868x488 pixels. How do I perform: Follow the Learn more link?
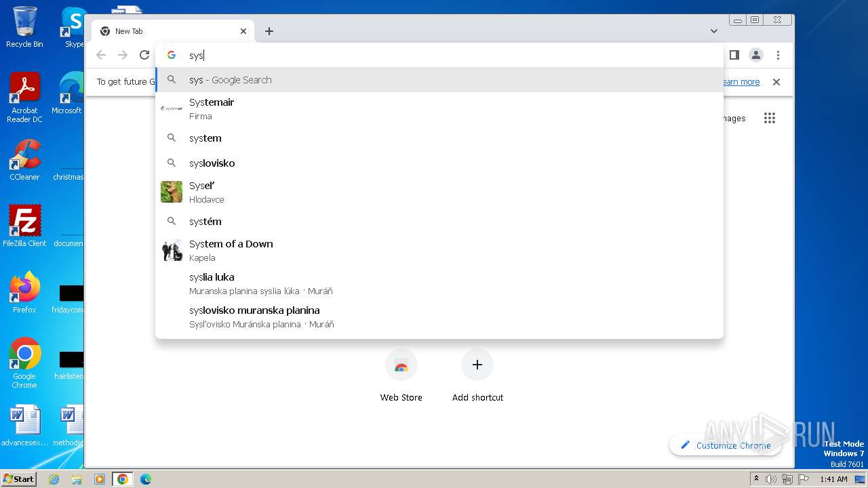tap(741, 82)
